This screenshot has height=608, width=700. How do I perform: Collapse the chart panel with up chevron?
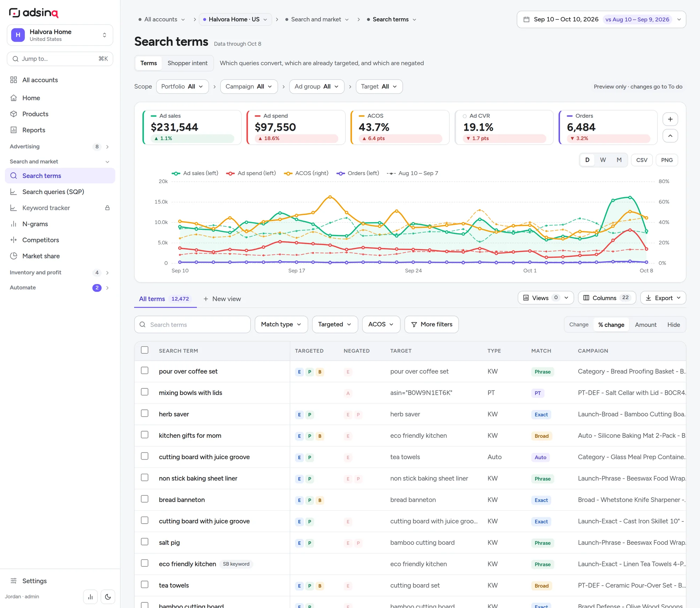click(x=670, y=136)
